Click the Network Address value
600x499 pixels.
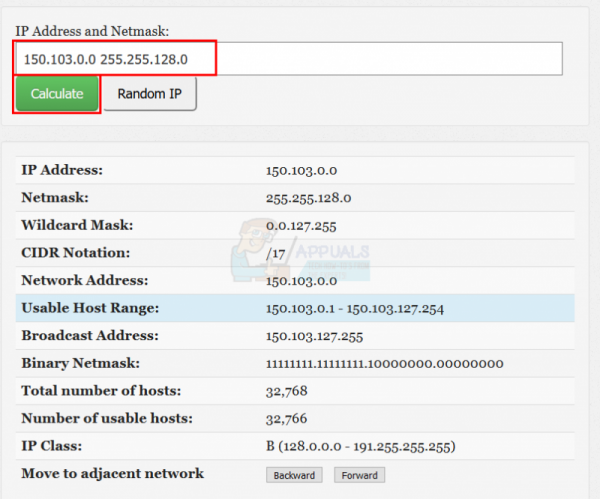point(301,281)
